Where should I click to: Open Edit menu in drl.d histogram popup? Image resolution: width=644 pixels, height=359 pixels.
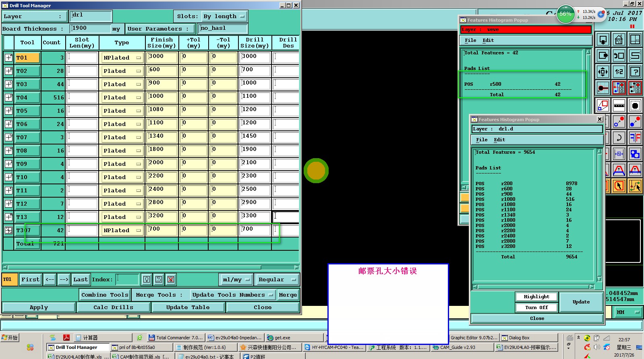point(499,140)
